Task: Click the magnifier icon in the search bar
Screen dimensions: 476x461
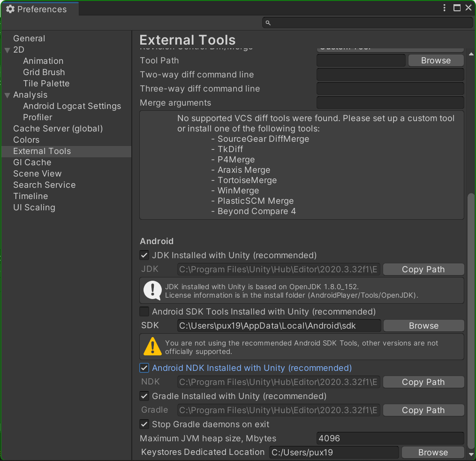Action: (x=267, y=23)
